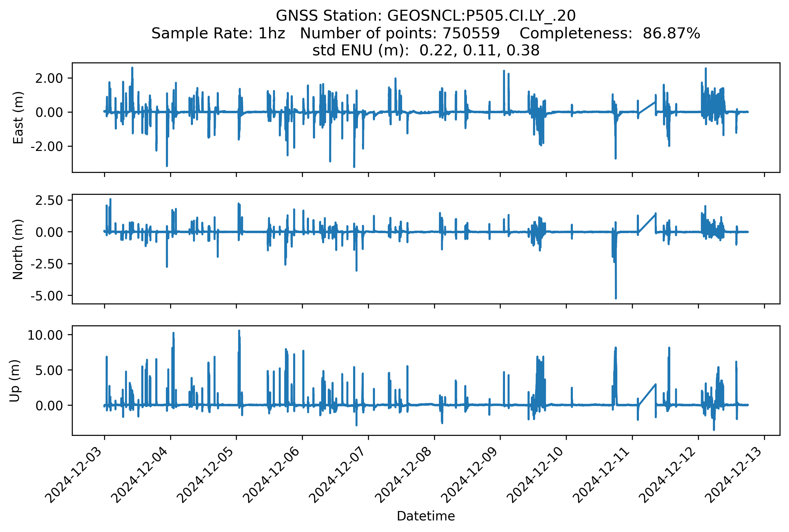Screen dimensions: 789x532
Task: Click the North (m) axis label
Action: (18, 249)
